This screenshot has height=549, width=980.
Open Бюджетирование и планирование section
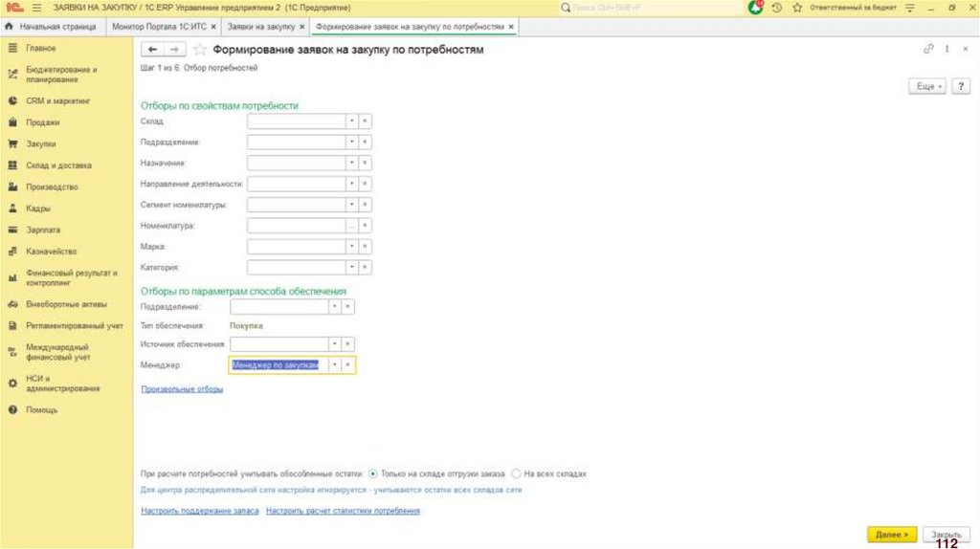click(61, 75)
